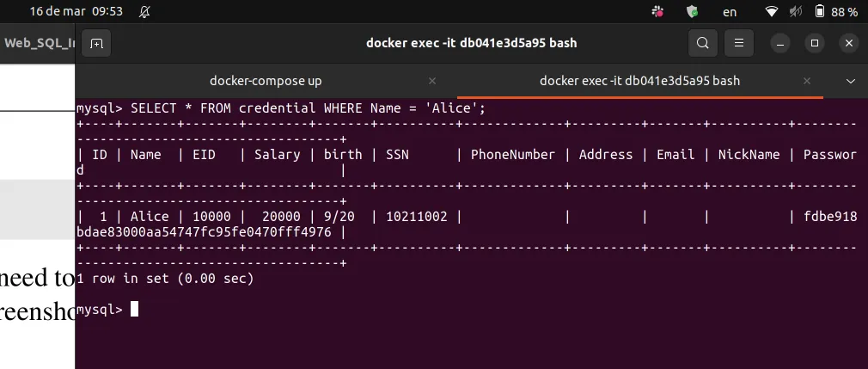Open the Wi-Fi status icon

click(771, 12)
